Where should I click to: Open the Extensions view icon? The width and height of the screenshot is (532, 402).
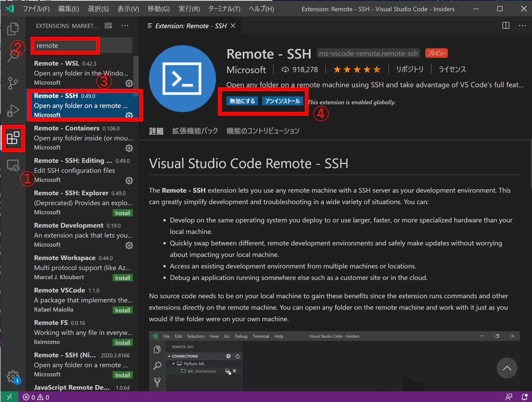(x=13, y=138)
